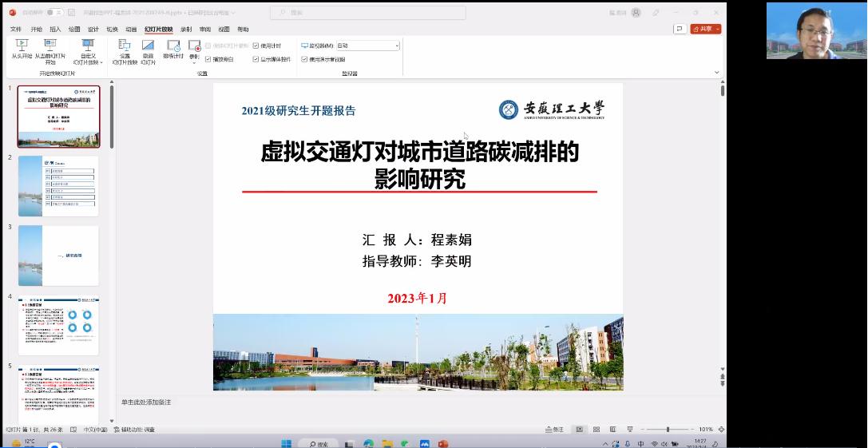Open the File (文件) menu
868x448 pixels.
16,30
